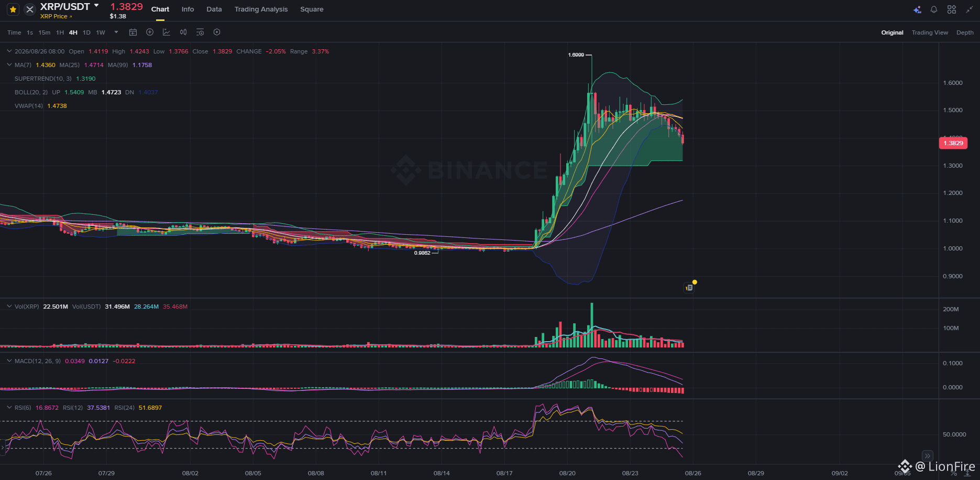Pick the 1W timeframe
The image size is (980, 480).
pos(101,32)
